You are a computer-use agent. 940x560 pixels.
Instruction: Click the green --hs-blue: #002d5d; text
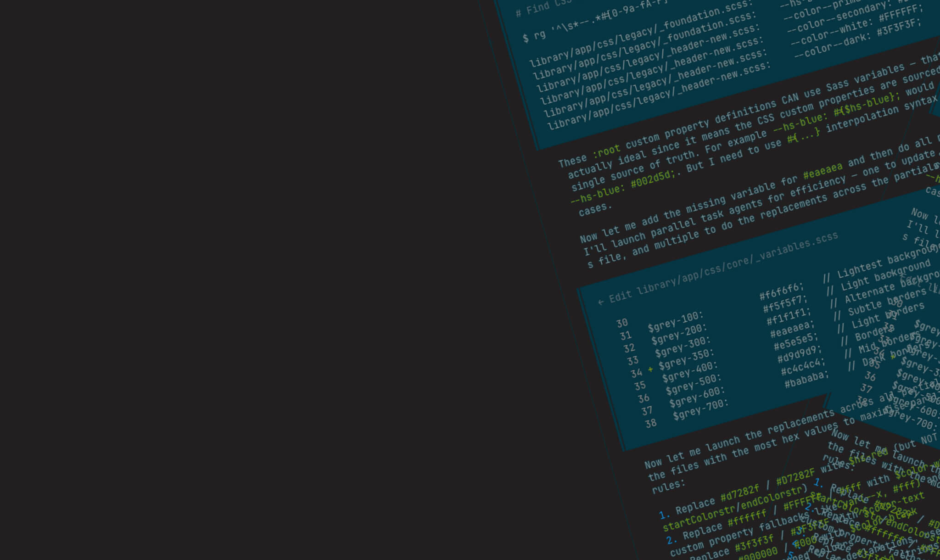tap(623, 188)
